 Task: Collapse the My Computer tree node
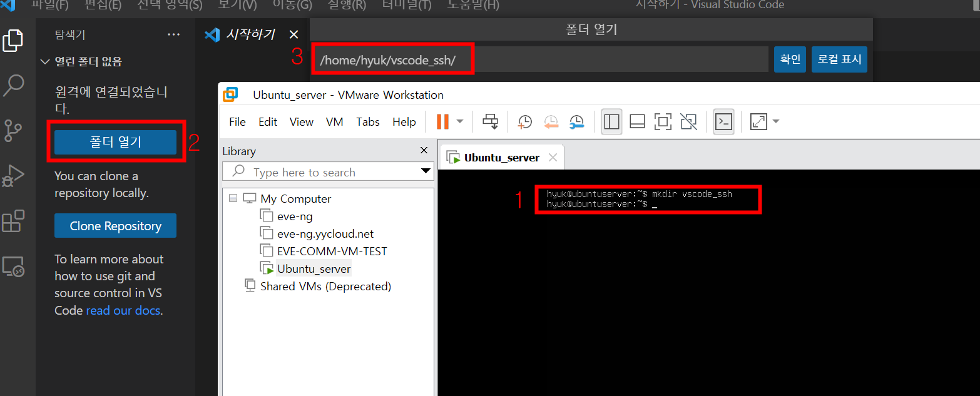[x=233, y=198]
